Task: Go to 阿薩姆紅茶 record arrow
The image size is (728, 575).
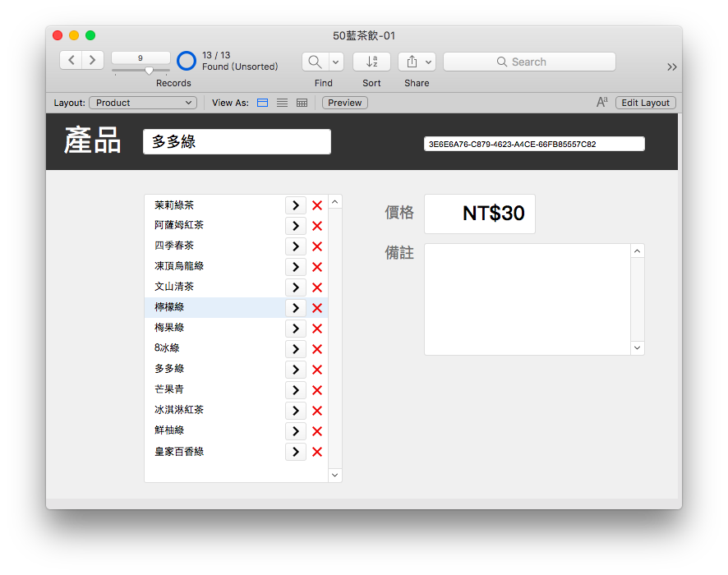Action: click(x=296, y=226)
